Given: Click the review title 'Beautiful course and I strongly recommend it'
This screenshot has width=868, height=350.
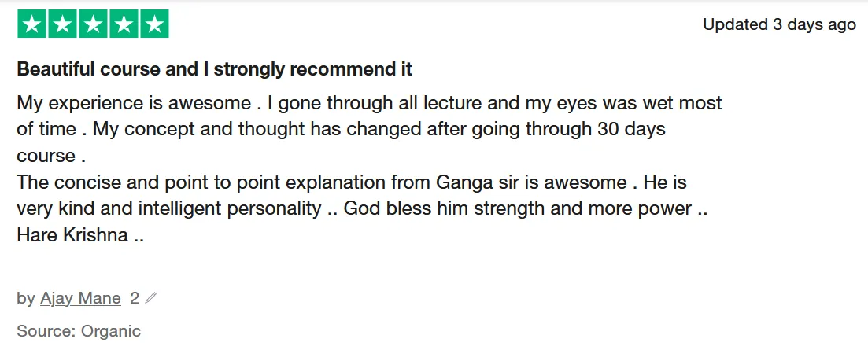Looking at the screenshot, I should (x=215, y=69).
